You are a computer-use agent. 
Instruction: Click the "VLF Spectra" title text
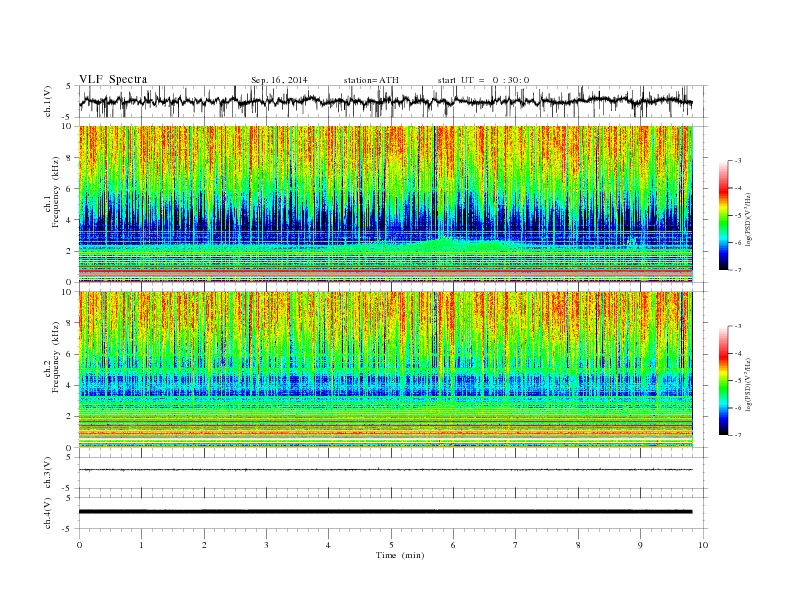(x=113, y=79)
